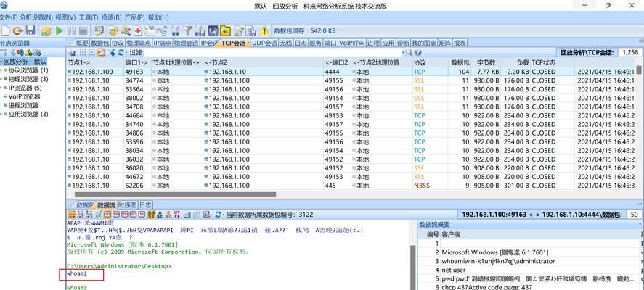644x290 pixels.
Task: Click the new blank project icon
Action: (5, 30)
